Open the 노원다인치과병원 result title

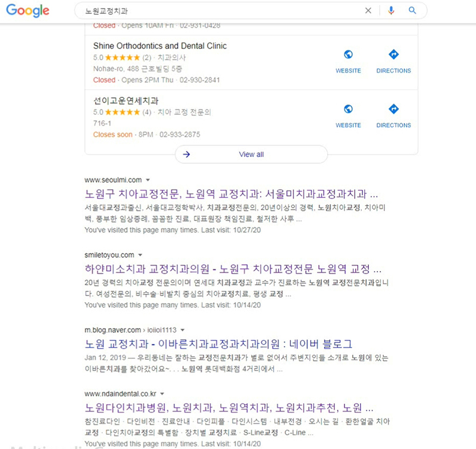click(229, 407)
